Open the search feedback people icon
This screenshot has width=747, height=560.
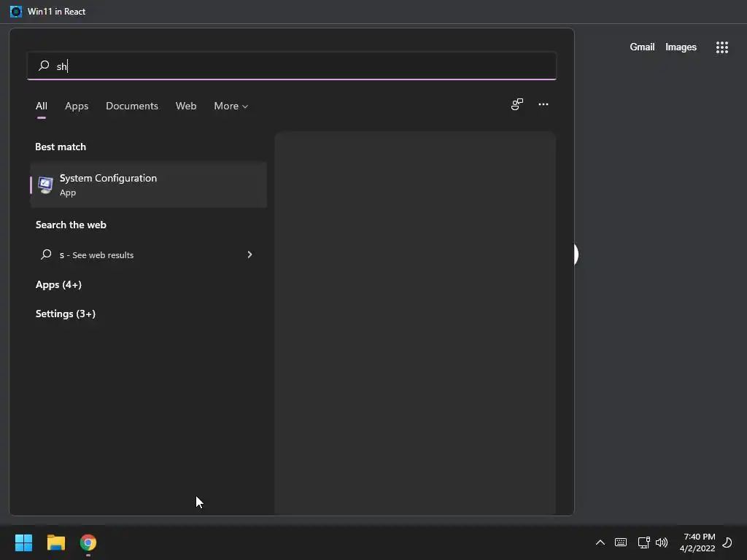point(517,104)
